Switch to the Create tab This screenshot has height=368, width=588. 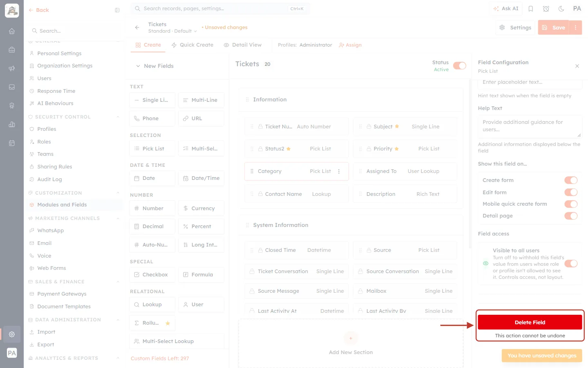pyautogui.click(x=148, y=45)
